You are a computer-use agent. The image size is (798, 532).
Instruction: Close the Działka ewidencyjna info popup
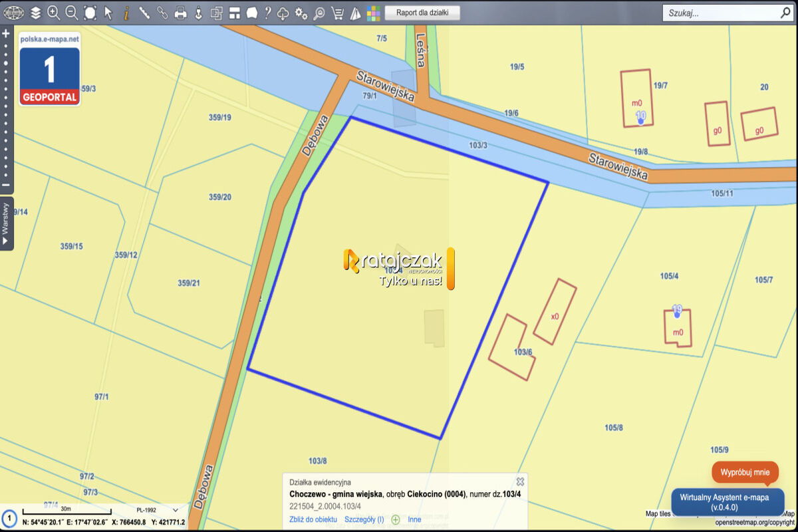[520, 481]
